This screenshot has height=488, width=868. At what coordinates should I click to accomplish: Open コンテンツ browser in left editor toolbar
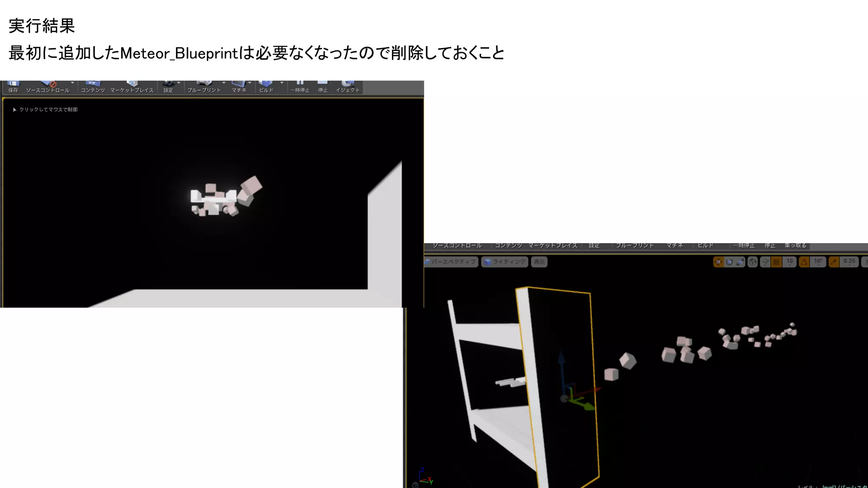tap(93, 87)
